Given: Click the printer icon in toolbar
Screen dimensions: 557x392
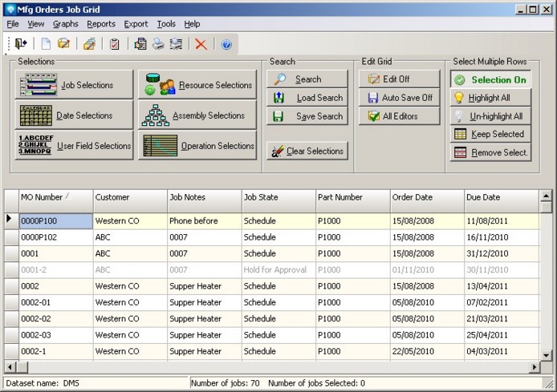Looking at the screenshot, I should (159, 44).
